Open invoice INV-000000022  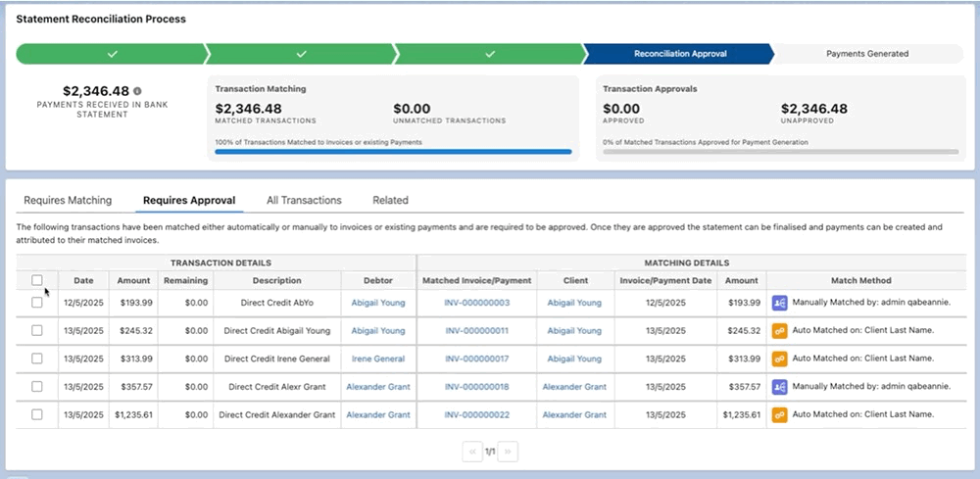[x=477, y=414]
